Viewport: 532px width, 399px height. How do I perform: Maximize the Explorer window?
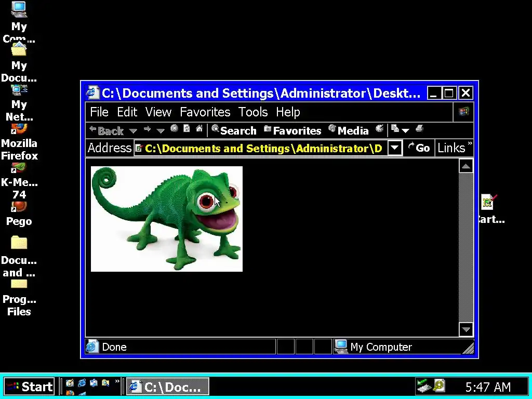[x=449, y=93]
